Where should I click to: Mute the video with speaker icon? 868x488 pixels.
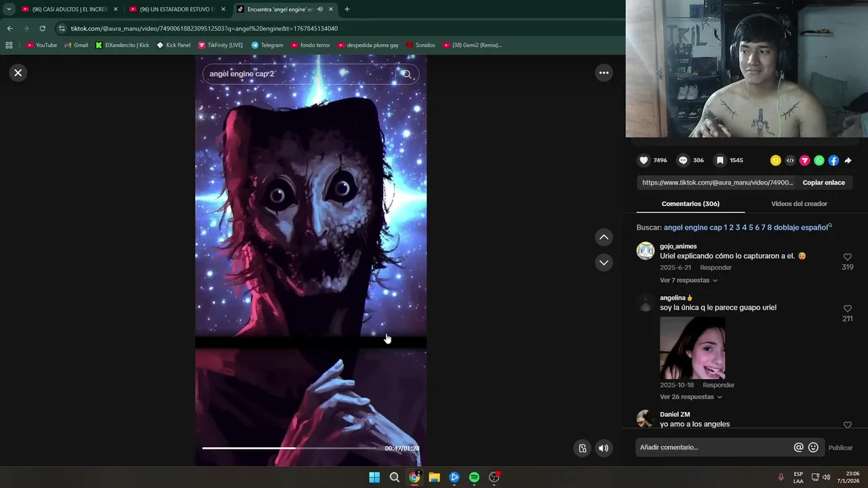point(604,448)
